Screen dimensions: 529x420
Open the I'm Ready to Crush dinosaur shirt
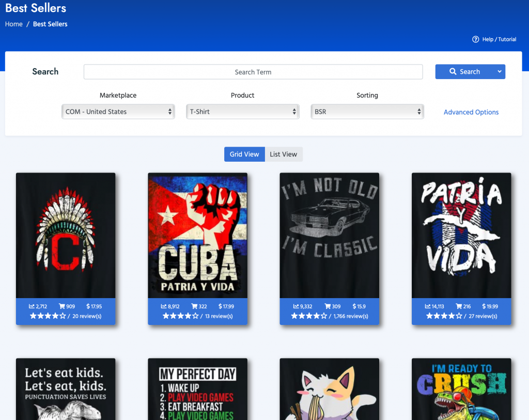461,389
